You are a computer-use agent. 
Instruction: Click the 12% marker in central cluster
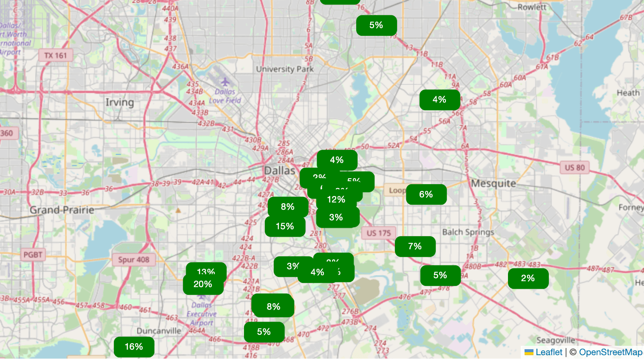click(x=336, y=200)
